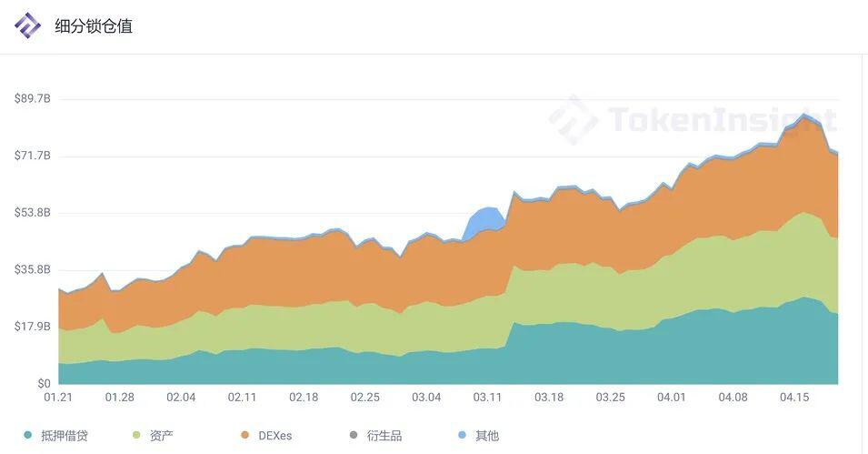This screenshot has height=454, width=868.
Task: Click the blue 其他 spike near 03.11
Action: point(485,219)
